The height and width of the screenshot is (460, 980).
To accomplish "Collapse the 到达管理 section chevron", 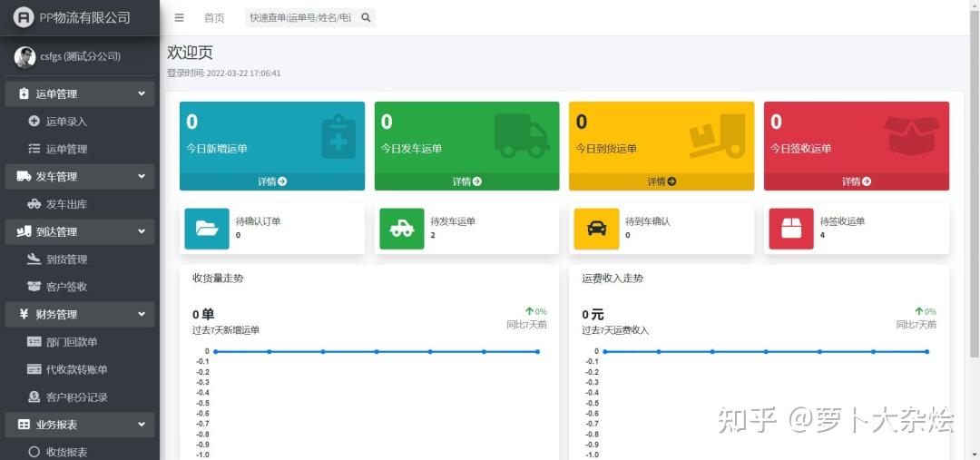I will tap(142, 231).
